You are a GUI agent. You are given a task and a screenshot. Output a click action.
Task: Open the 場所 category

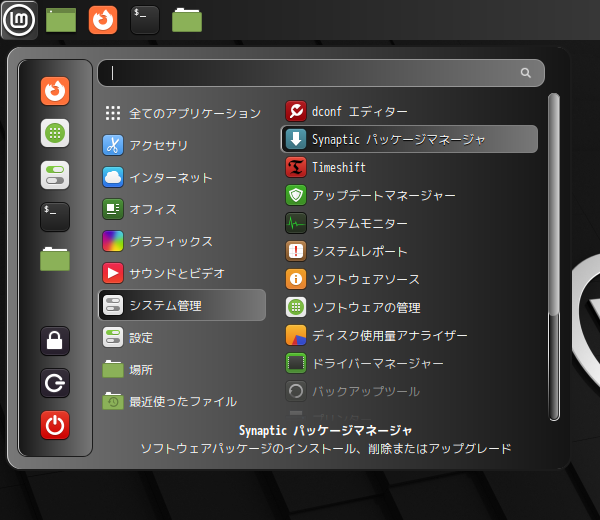[x=182, y=369]
